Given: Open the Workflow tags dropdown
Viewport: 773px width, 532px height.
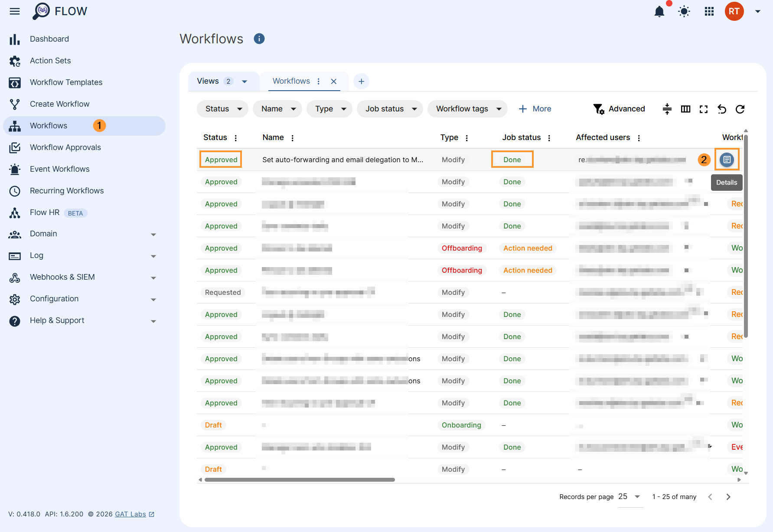Looking at the screenshot, I should (x=467, y=109).
